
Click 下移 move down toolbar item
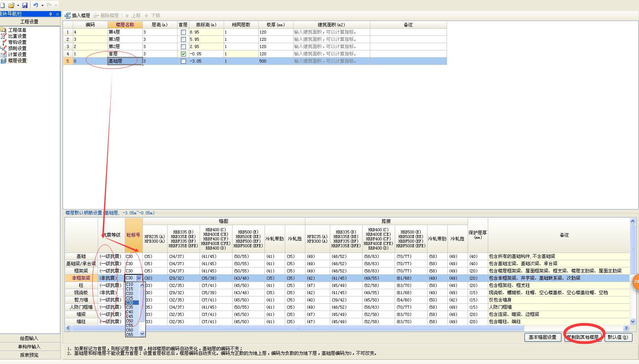click(x=152, y=16)
